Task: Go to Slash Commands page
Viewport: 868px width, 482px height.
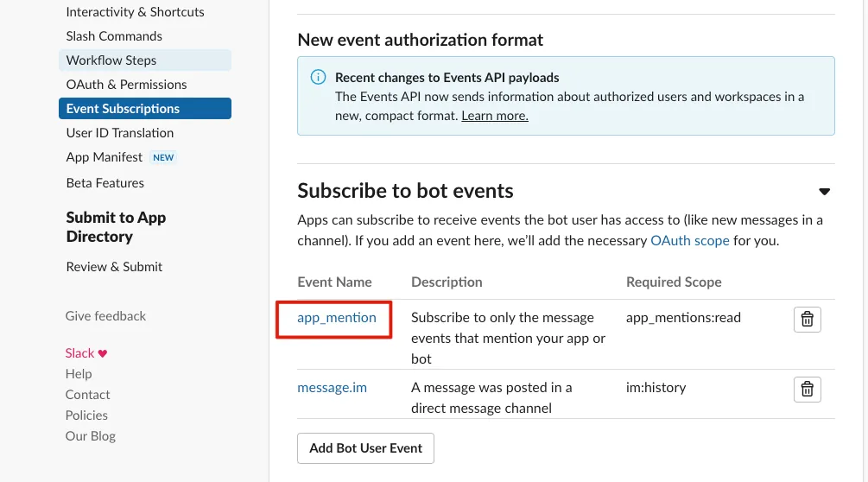Action: pyautogui.click(x=114, y=36)
